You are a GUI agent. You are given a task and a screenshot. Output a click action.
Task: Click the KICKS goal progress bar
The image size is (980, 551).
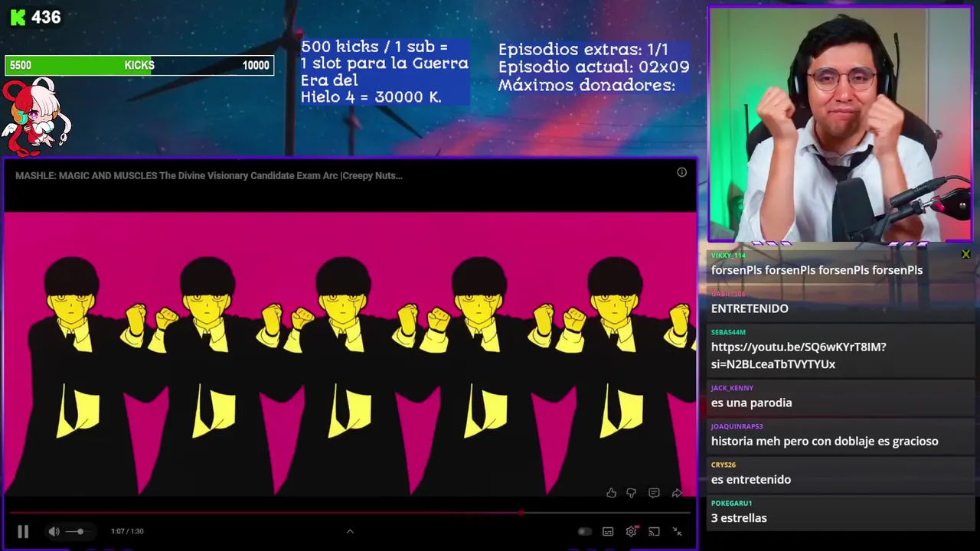(139, 65)
